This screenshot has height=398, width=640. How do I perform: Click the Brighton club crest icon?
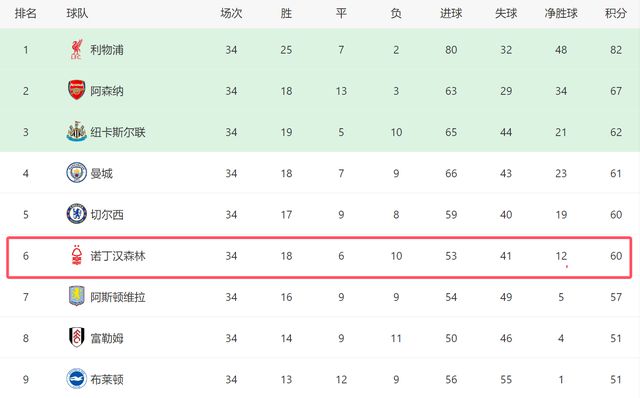[x=76, y=379]
